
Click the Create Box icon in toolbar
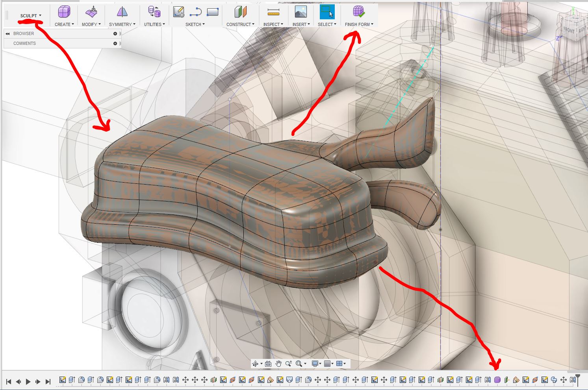coord(64,12)
